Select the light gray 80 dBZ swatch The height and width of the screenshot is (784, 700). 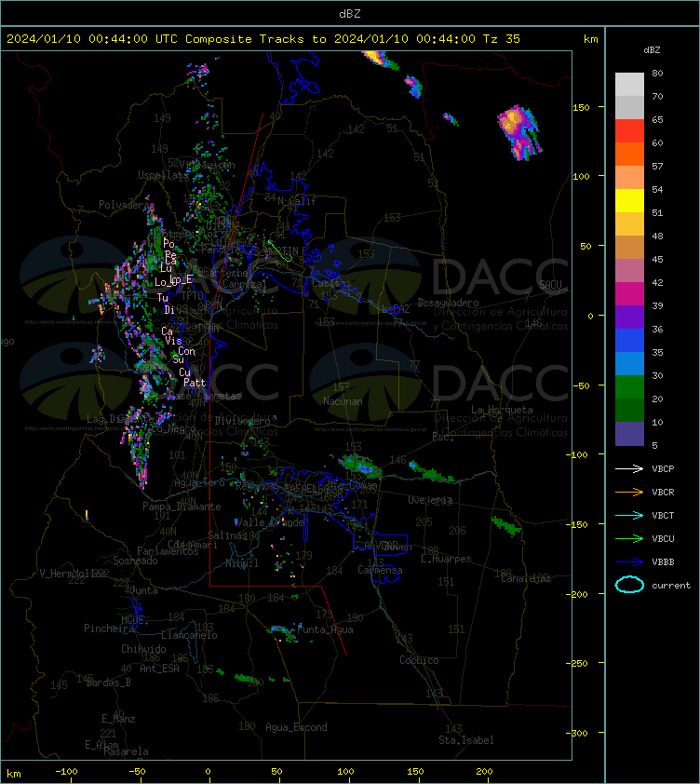(x=629, y=84)
